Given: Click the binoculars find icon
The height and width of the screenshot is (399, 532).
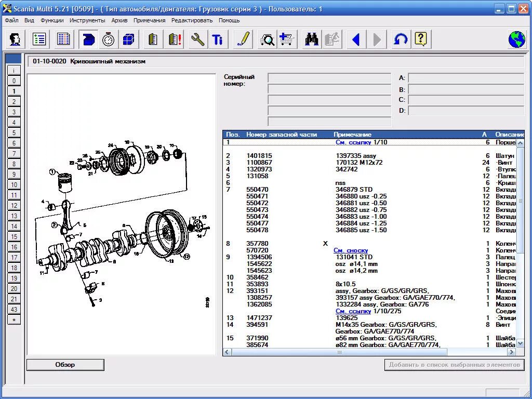Looking at the screenshot, I should click(312, 39).
